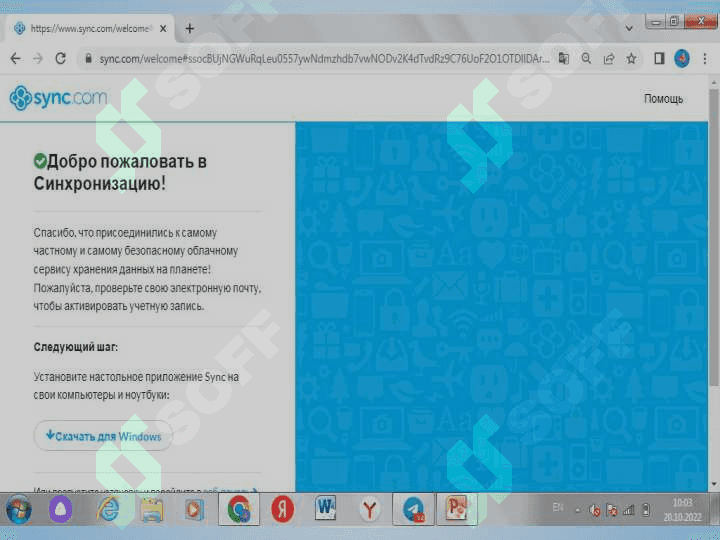
Task: Open the Windows Start button
Action: pyautogui.click(x=18, y=509)
